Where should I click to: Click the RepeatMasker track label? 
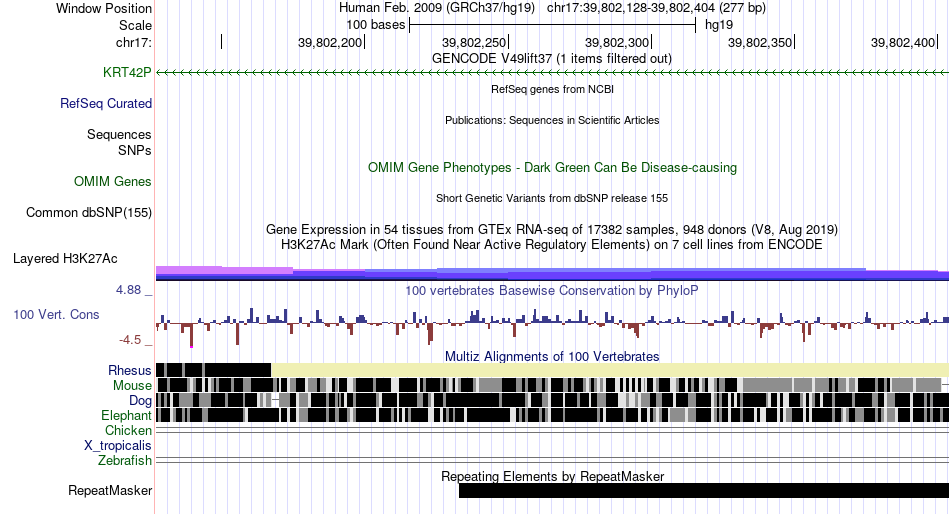click(110, 490)
